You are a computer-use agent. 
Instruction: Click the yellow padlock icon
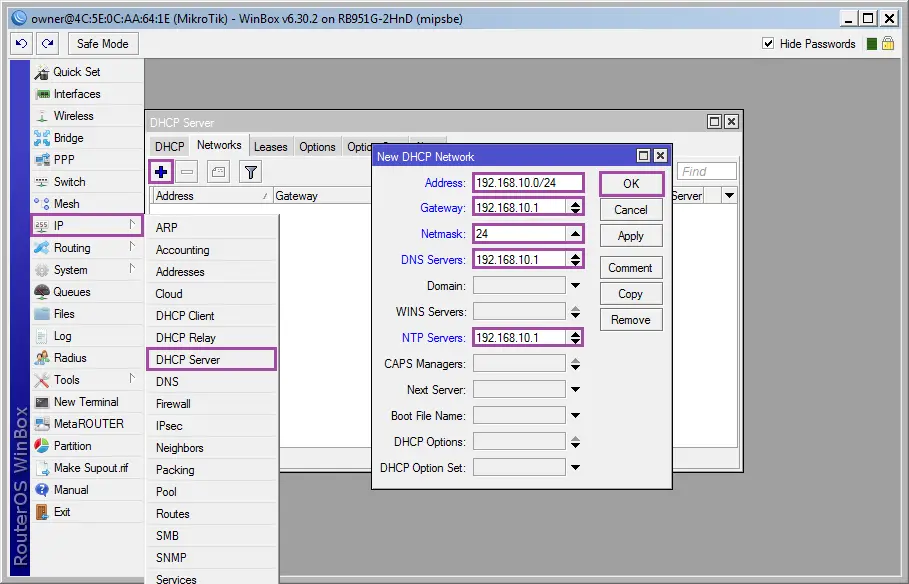coord(887,43)
